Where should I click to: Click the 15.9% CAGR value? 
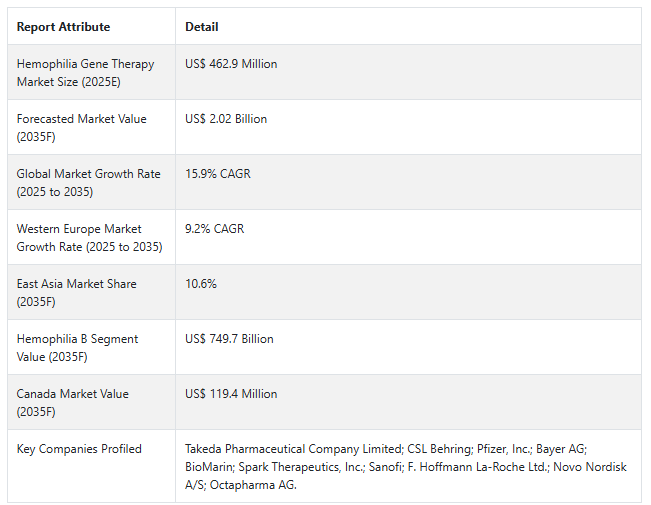pyautogui.click(x=218, y=174)
